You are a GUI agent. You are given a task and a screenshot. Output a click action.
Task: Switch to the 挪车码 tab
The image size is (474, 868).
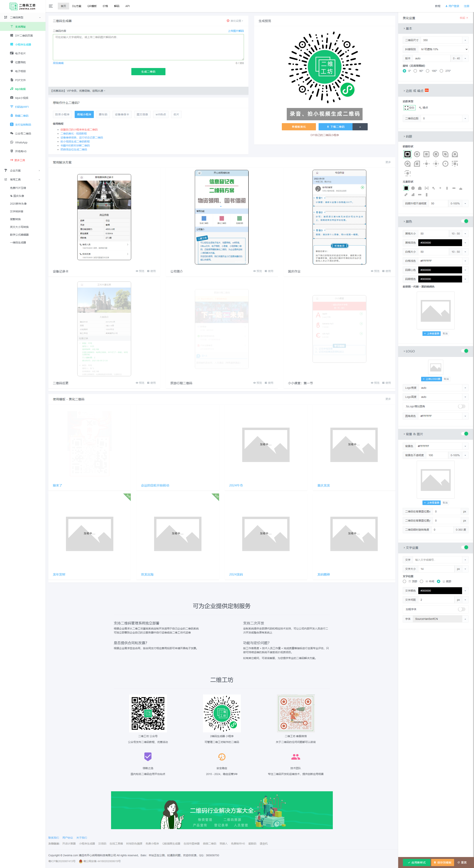click(103, 114)
